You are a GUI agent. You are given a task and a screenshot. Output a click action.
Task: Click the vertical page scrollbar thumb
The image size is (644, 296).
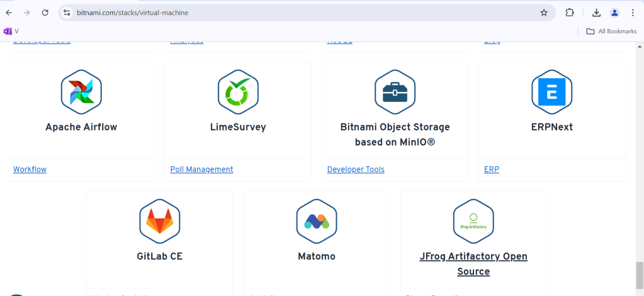pos(640,275)
